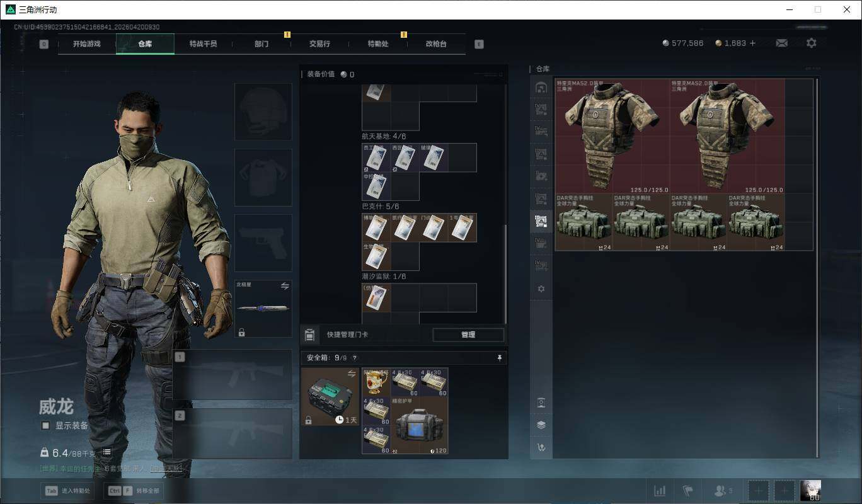Click the Q key hint before 开始游戏
The width and height of the screenshot is (862, 504).
(43, 44)
